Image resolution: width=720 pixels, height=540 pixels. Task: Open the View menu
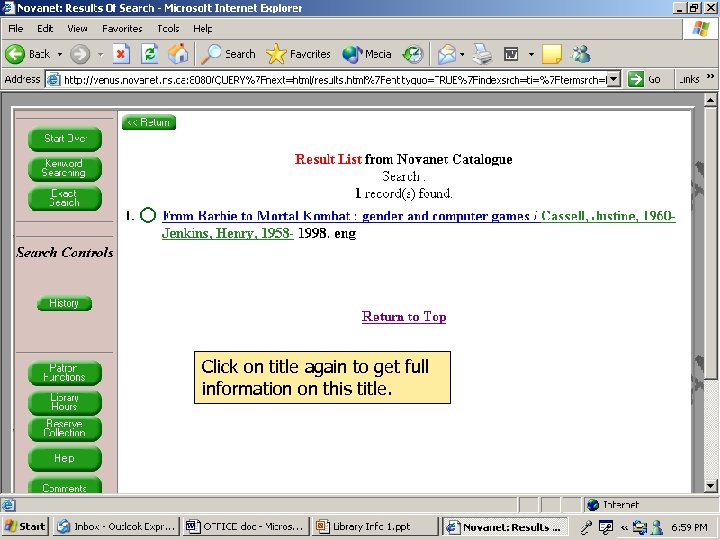(x=77, y=28)
